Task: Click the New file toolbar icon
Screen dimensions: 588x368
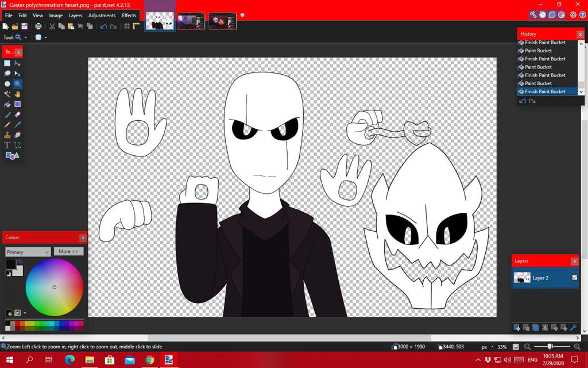Action: [6, 26]
